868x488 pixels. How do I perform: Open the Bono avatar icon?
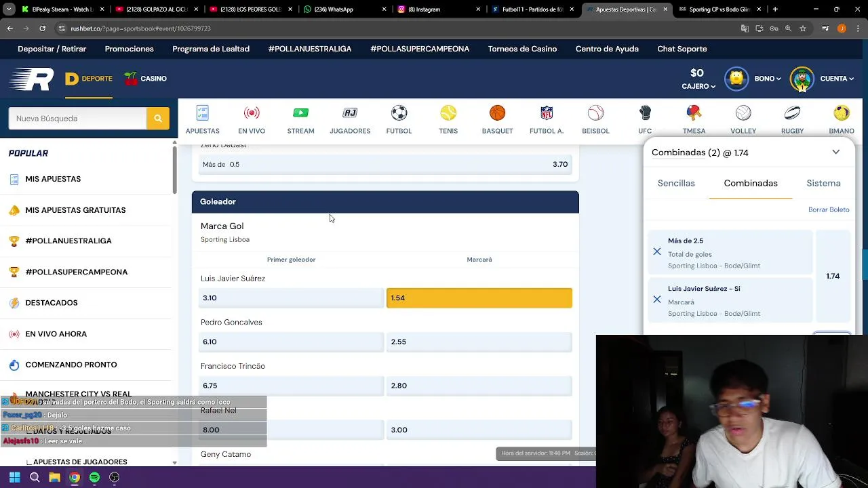[x=736, y=79]
